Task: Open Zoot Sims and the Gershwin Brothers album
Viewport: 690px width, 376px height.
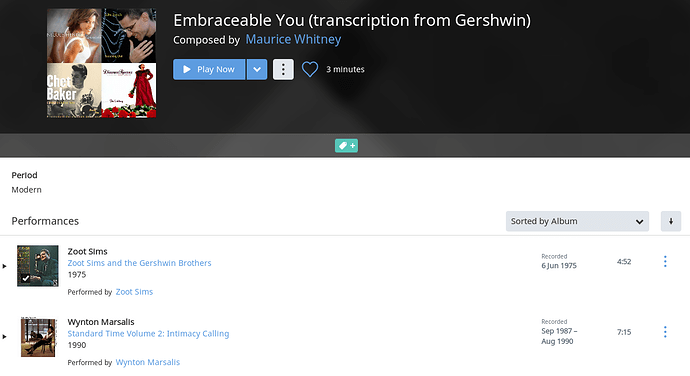Action: pos(139,263)
